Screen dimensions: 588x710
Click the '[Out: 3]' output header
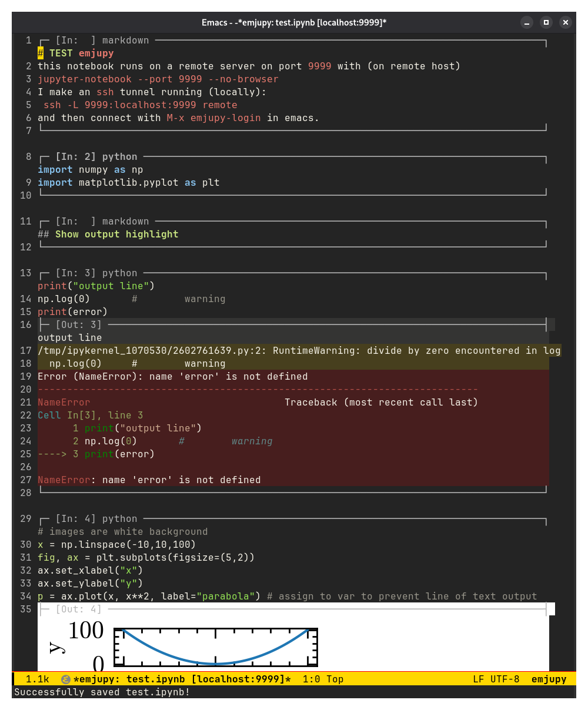click(79, 325)
